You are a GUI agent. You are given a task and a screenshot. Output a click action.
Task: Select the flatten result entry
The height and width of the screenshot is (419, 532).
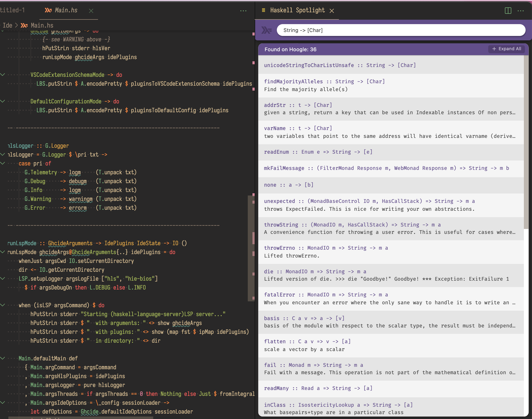[391, 345]
